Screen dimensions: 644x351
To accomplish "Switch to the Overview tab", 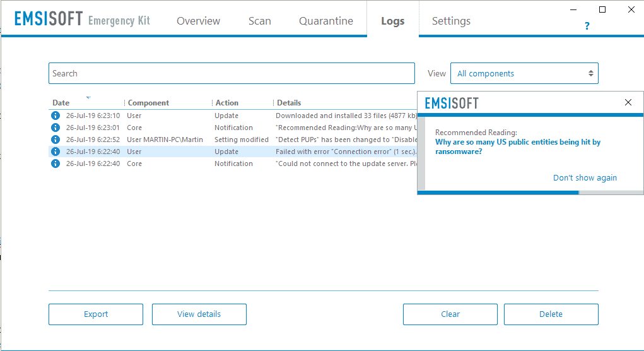I will [x=199, y=21].
